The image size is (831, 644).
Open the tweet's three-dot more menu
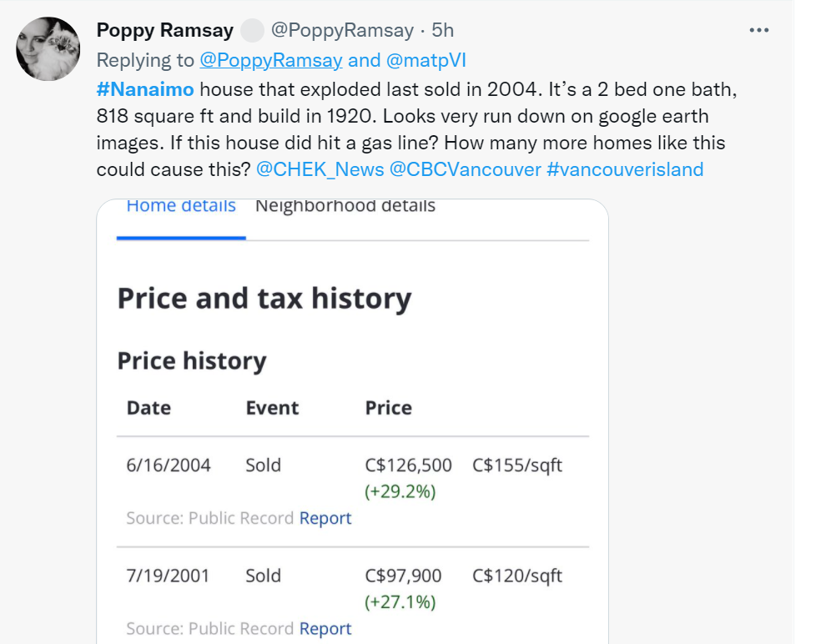tap(758, 31)
